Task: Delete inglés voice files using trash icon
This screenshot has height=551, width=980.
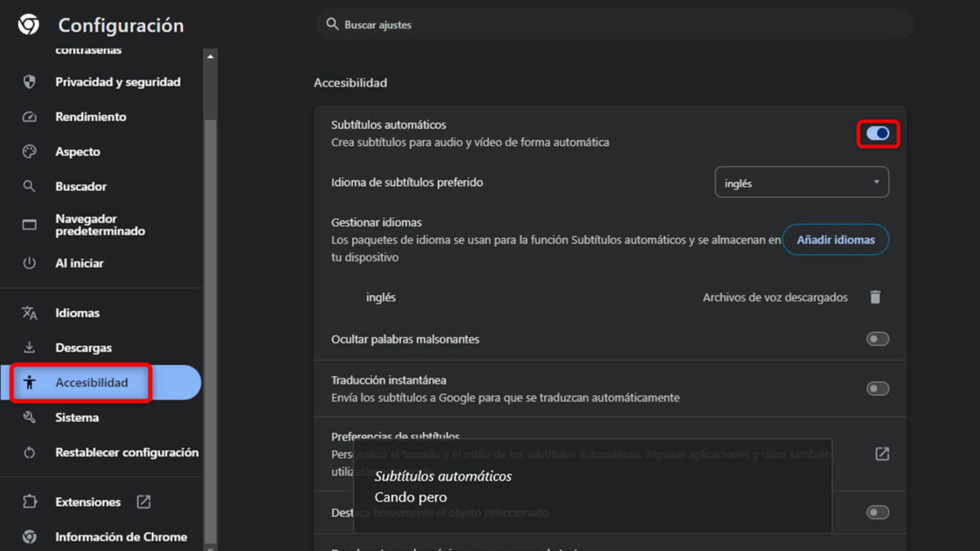Action: tap(875, 297)
